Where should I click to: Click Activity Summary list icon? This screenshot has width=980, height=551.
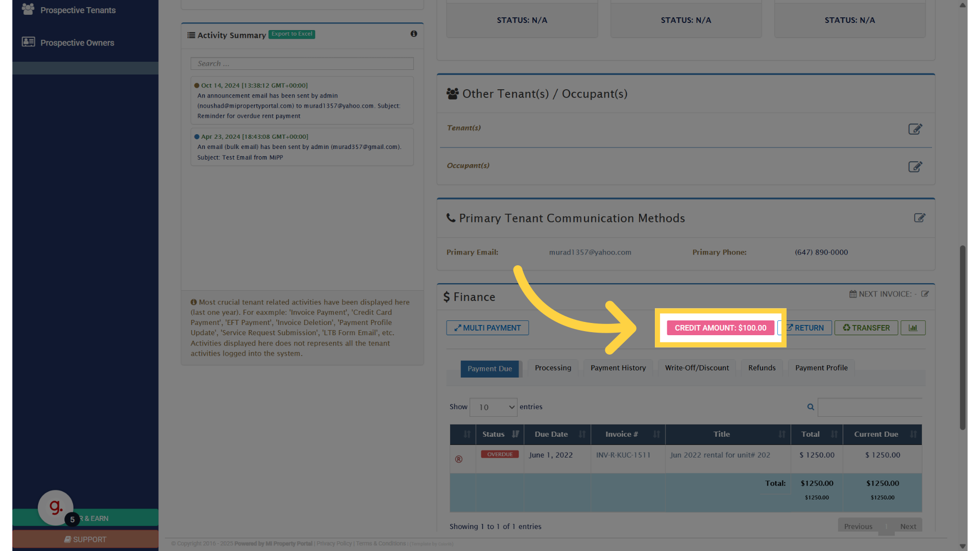pyautogui.click(x=191, y=35)
